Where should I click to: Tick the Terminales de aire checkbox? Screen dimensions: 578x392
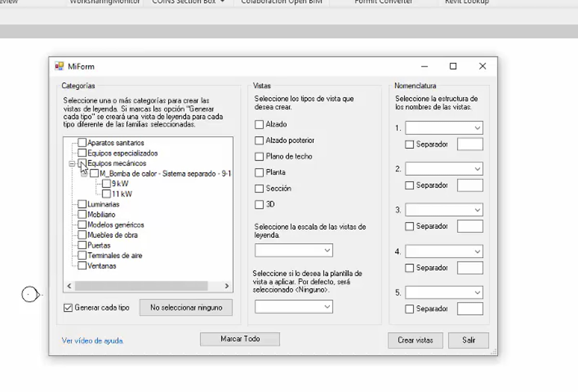(x=82, y=255)
